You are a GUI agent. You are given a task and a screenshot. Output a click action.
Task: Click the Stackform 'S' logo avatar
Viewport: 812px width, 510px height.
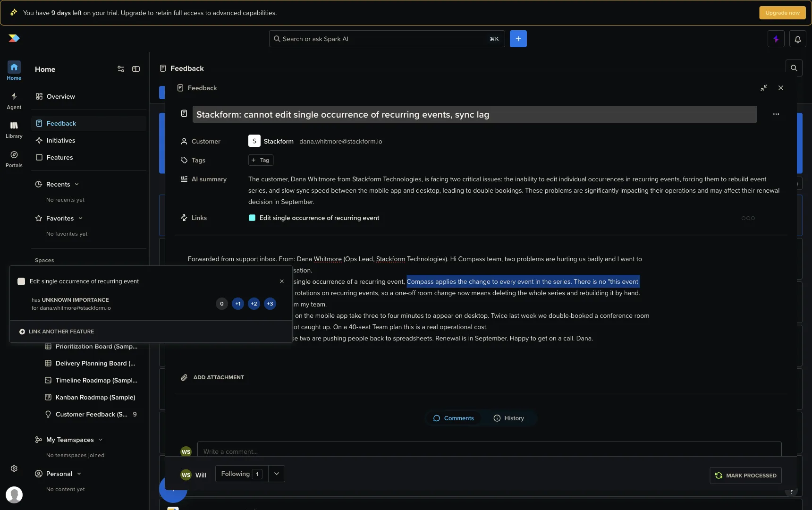(254, 141)
